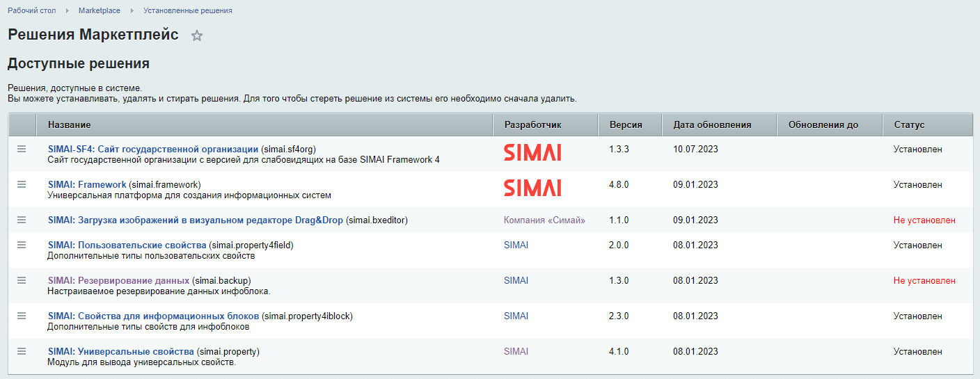This screenshot has height=379, width=980.
Task: Open SIMAI: Резервирование данных solution link
Action: pos(118,280)
